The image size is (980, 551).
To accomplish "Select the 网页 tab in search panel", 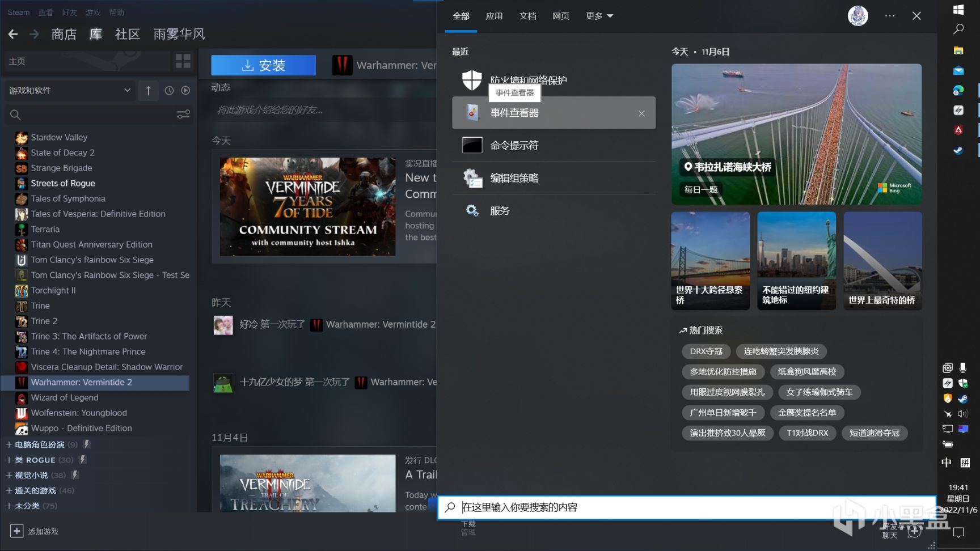I will [x=561, y=16].
